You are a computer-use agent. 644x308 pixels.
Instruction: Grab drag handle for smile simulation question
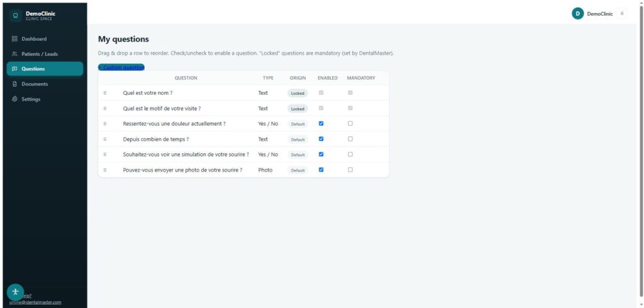click(x=105, y=155)
